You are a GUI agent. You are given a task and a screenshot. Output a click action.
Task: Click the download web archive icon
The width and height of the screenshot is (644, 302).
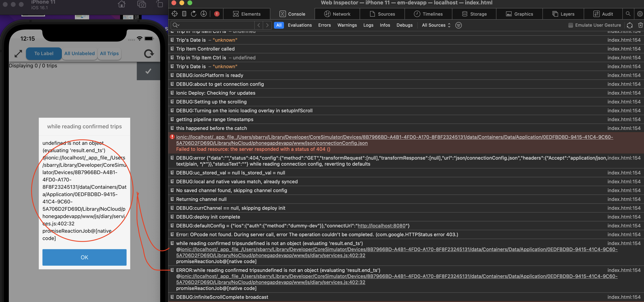tap(203, 14)
